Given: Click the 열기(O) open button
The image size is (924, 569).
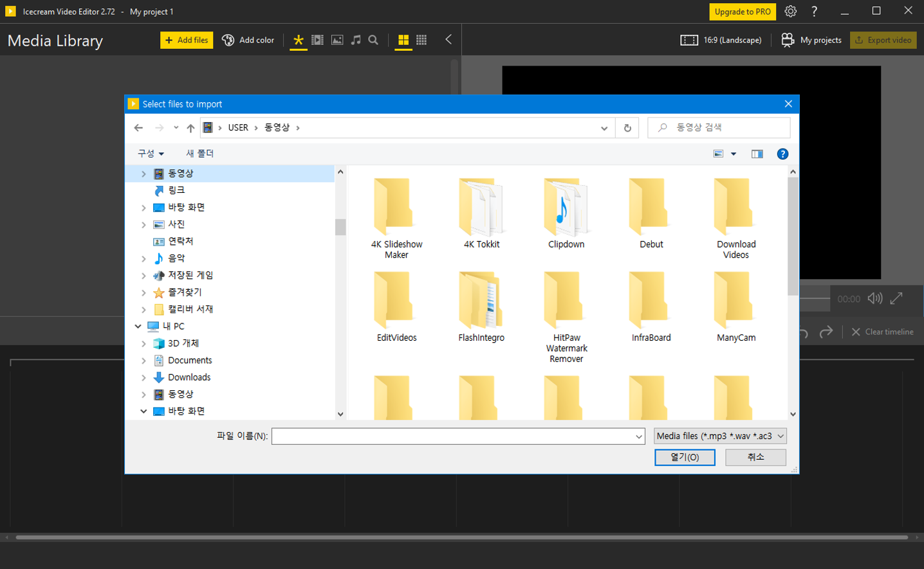Looking at the screenshot, I should (685, 457).
